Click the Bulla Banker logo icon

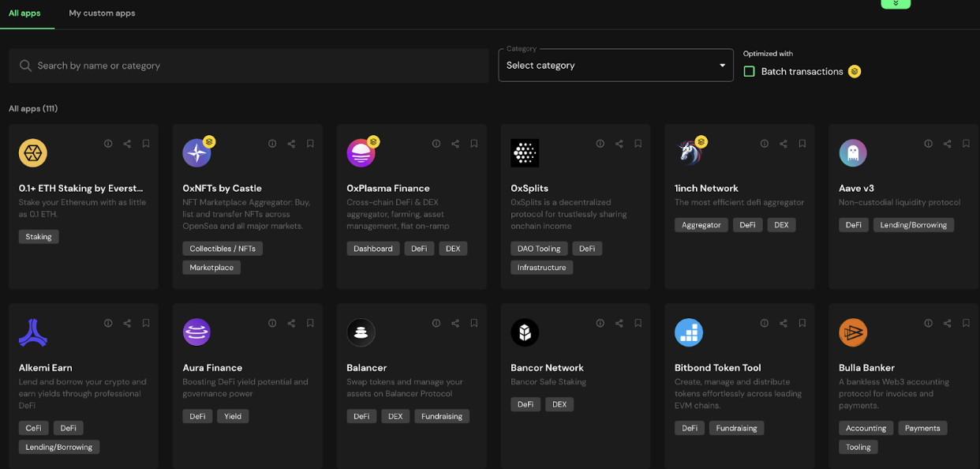click(x=852, y=332)
